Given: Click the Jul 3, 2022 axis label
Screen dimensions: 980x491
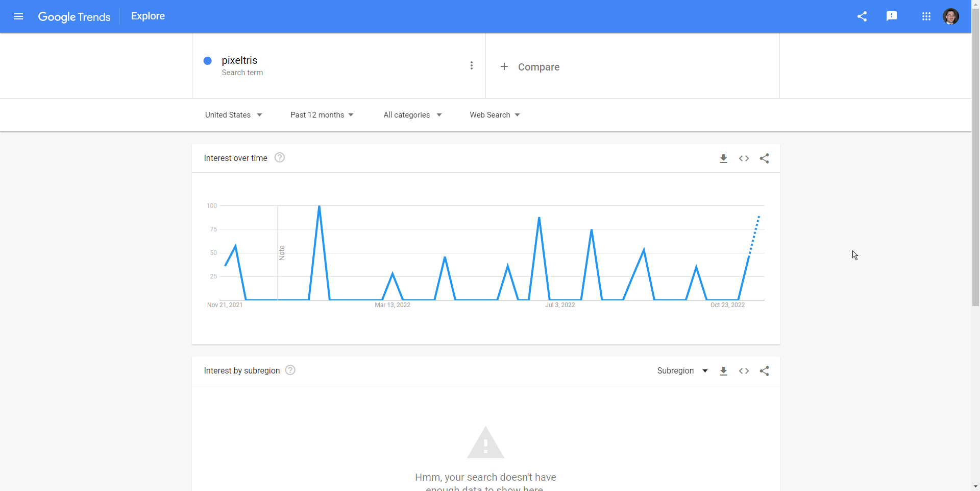Looking at the screenshot, I should coord(560,305).
